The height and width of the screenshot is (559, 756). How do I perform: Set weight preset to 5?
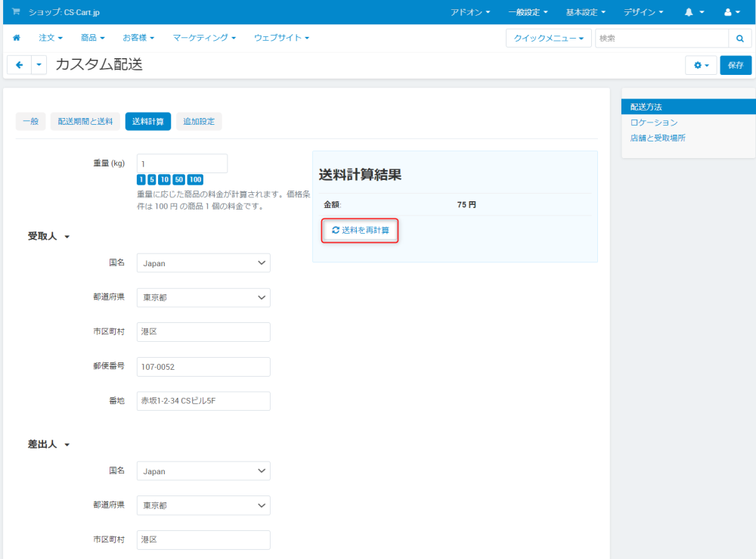pyautogui.click(x=152, y=179)
